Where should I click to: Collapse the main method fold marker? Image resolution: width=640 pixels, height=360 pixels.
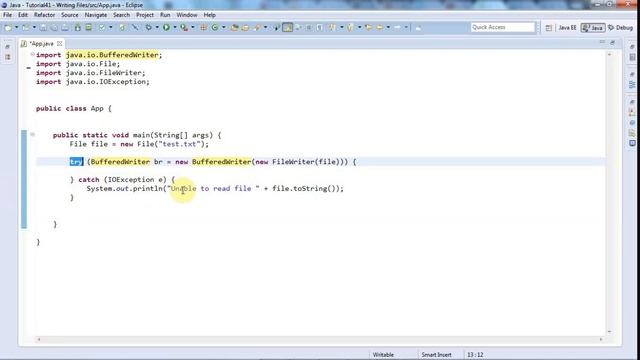tap(32, 134)
